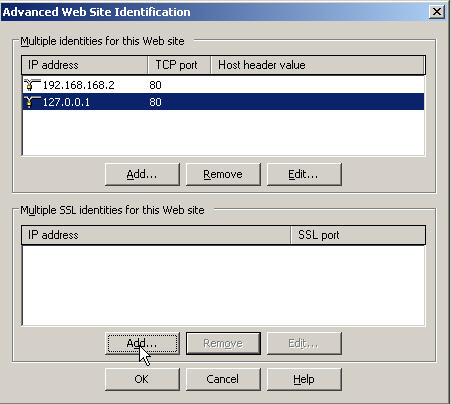This screenshot has width=451, height=404.
Task: Sort by TCP port column header
Action: coord(179,65)
